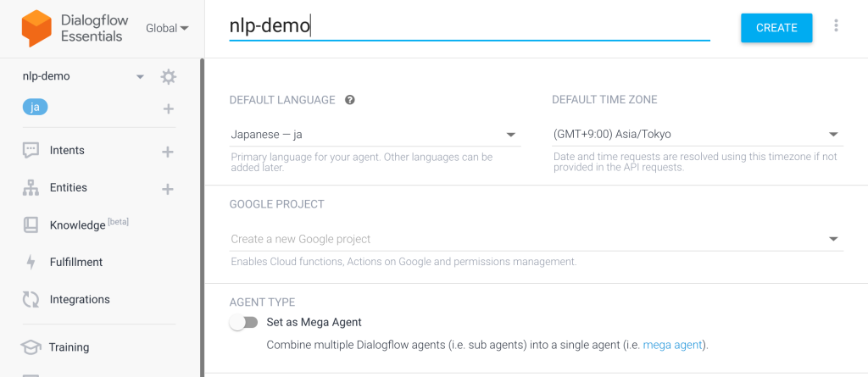The image size is (868, 377).
Task: Click the Default Language help question mark
Action: 350,100
